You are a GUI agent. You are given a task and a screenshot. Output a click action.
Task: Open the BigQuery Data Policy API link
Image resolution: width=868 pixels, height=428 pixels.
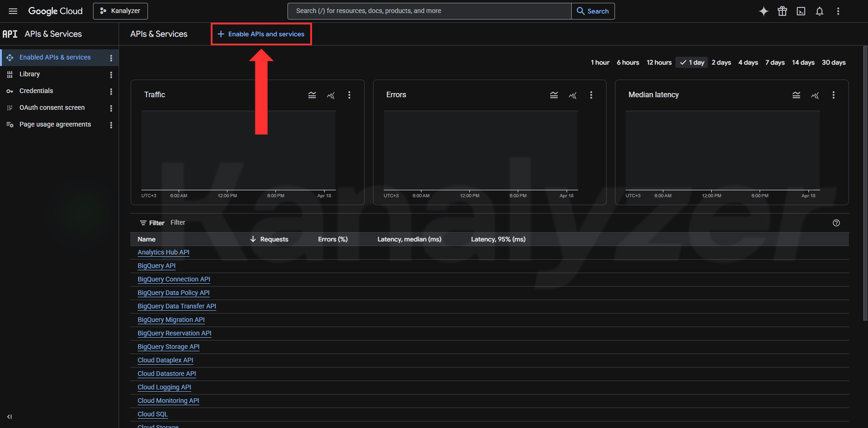[174, 293]
